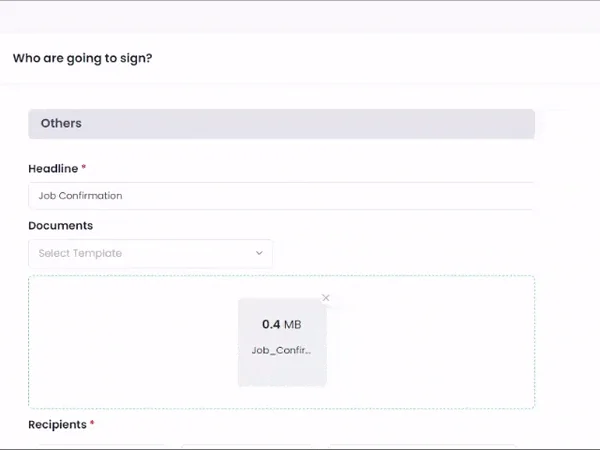Remove the uploaded Job_Confir file
This screenshot has height=450, width=600.
click(326, 298)
